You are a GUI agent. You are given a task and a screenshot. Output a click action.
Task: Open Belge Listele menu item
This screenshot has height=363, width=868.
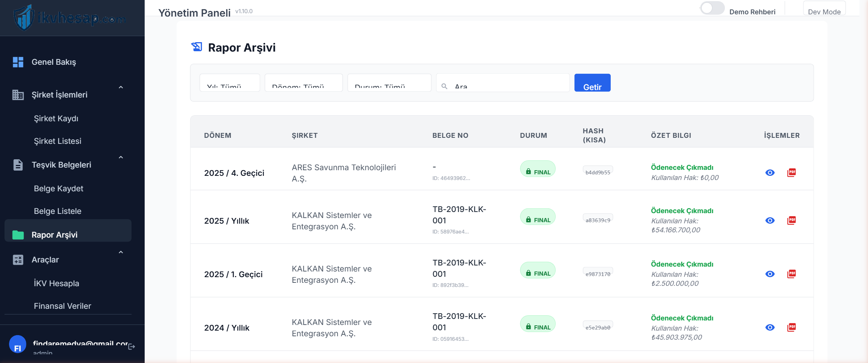click(x=58, y=211)
